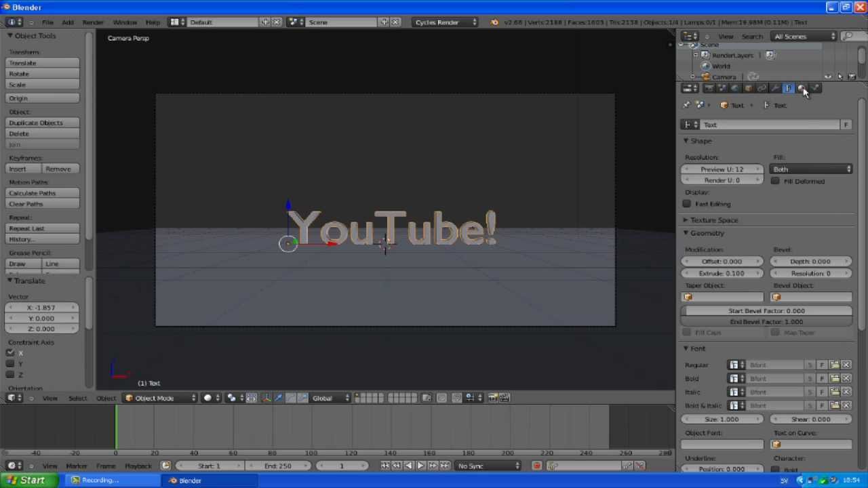
Task: Toggle fake user F for Italic font
Action: pyautogui.click(x=822, y=392)
